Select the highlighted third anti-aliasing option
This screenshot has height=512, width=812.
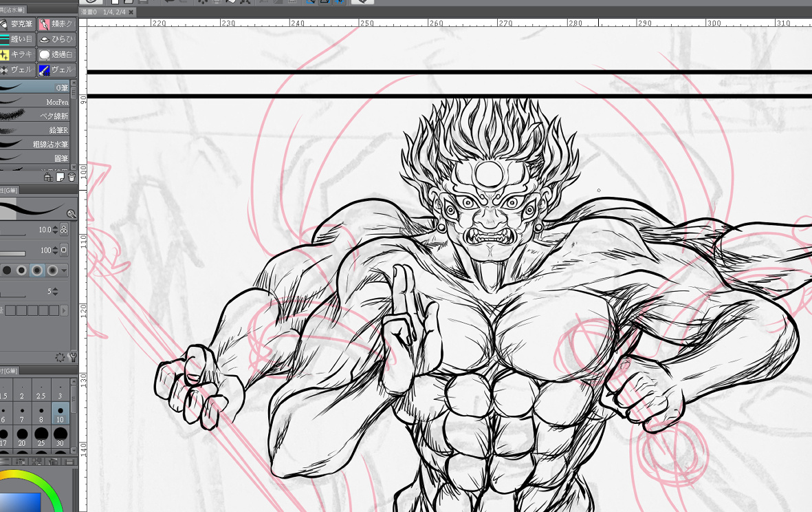click(x=36, y=270)
